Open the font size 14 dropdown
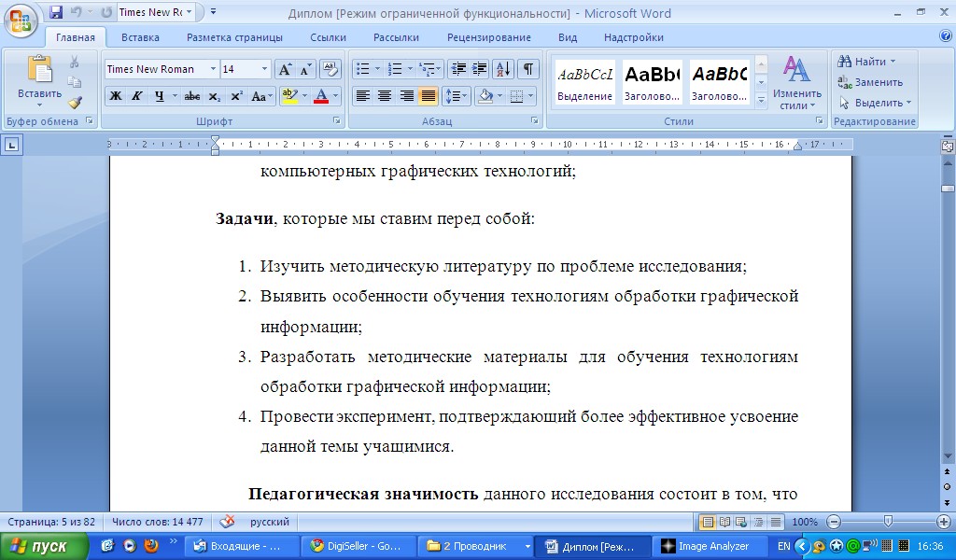 264,69
